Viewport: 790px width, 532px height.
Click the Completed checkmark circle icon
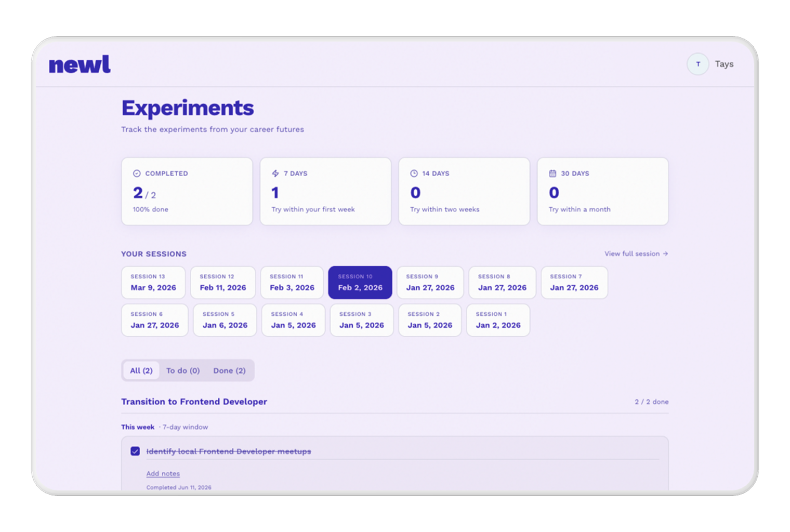(x=137, y=174)
